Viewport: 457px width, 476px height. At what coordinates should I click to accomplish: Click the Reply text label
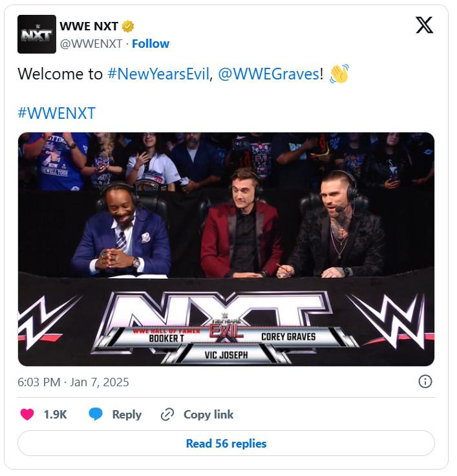pos(127,415)
